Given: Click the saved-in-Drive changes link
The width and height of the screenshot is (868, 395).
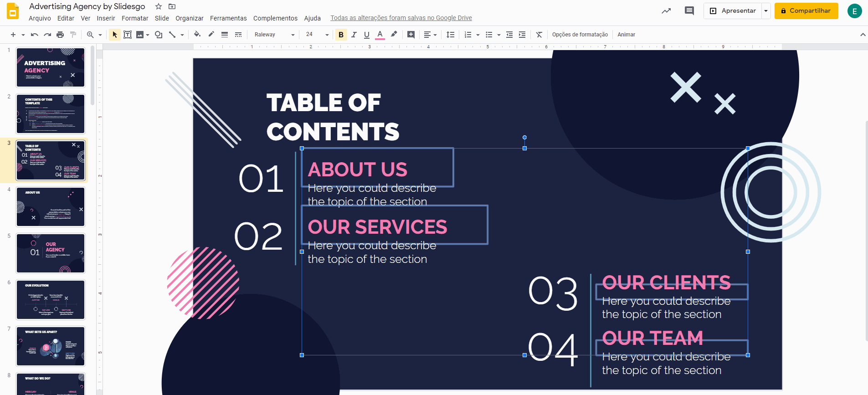Looking at the screenshot, I should tap(401, 18).
